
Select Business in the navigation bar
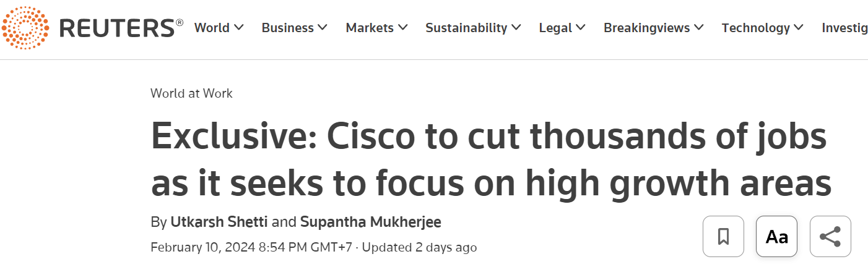pos(287,28)
